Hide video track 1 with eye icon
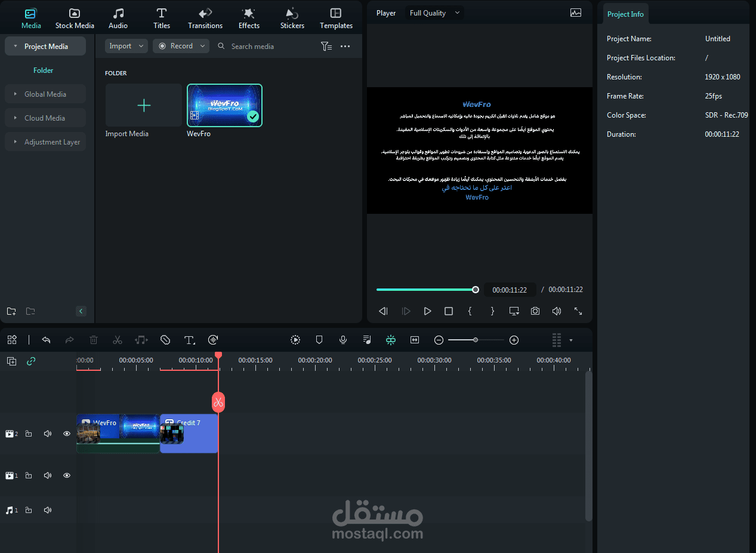Image resolution: width=756 pixels, height=553 pixels. pos(67,475)
